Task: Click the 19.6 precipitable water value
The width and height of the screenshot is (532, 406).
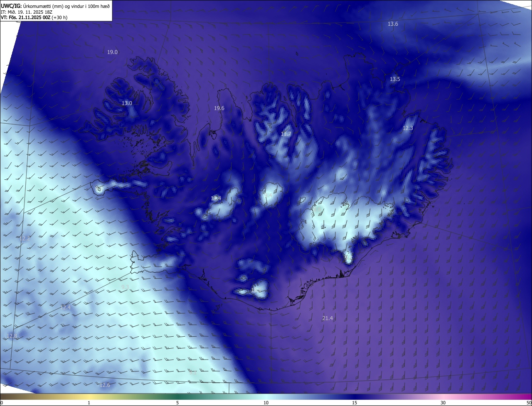Action: click(x=219, y=108)
